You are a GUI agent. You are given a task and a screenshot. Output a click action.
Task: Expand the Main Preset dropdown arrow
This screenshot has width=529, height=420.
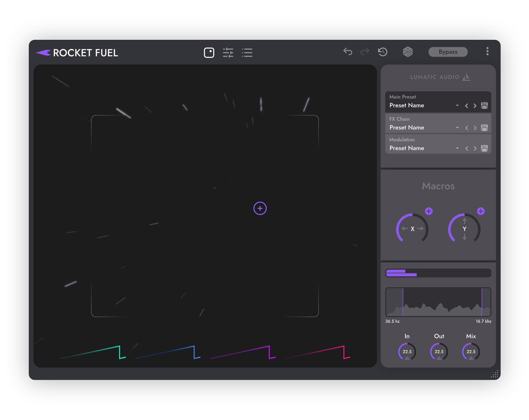[457, 106]
